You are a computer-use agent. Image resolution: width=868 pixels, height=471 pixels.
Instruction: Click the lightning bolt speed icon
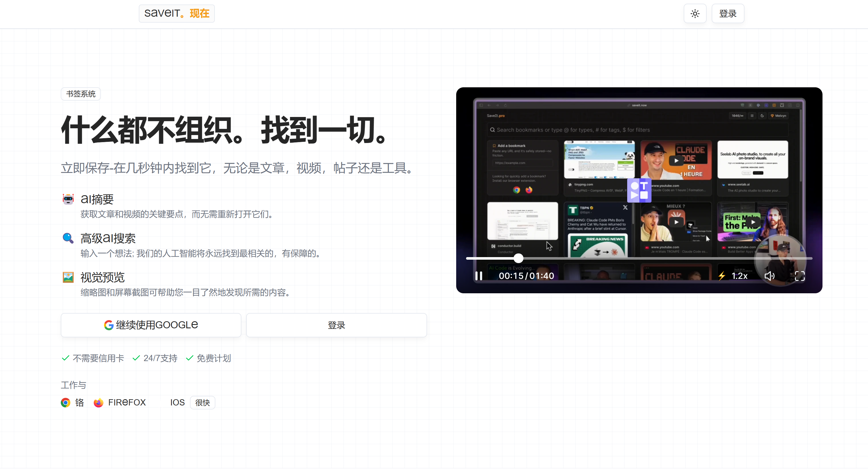pyautogui.click(x=722, y=275)
